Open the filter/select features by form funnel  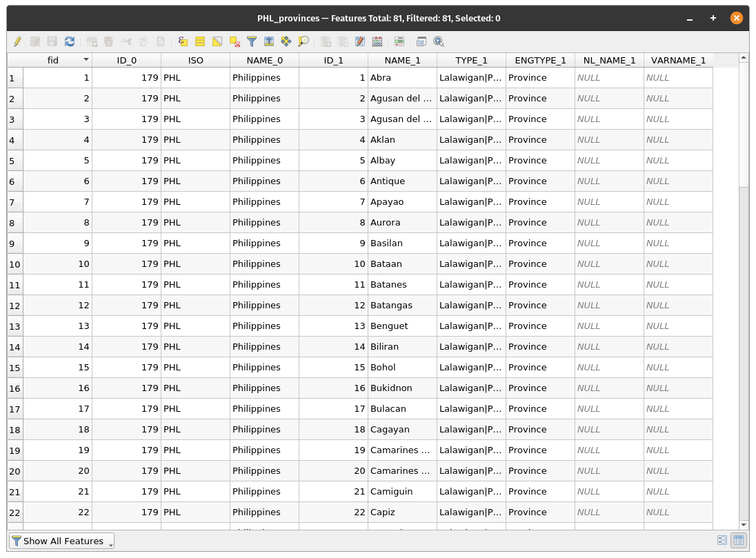pos(252,41)
